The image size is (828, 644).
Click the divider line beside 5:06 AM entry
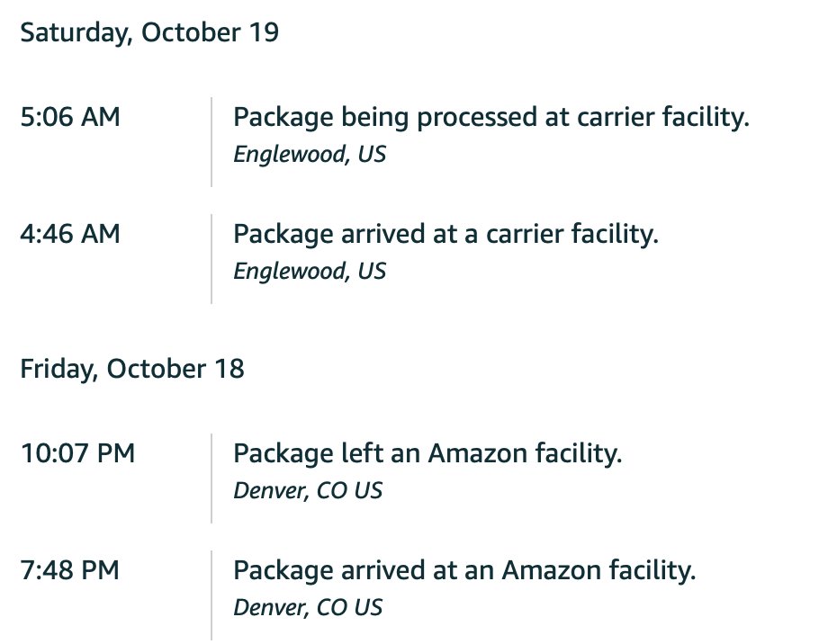point(211,142)
